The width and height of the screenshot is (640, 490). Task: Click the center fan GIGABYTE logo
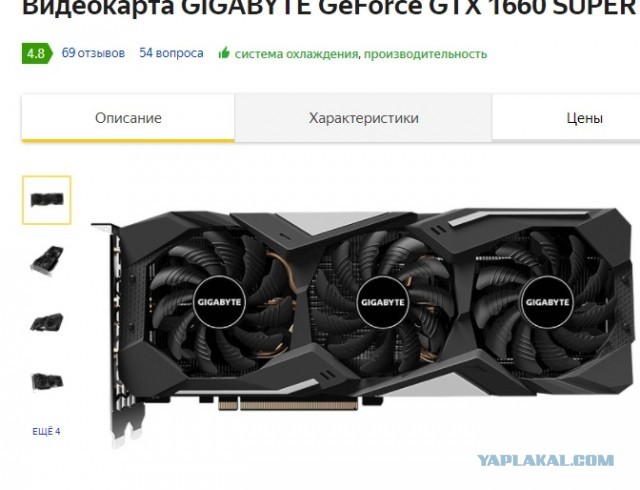click(382, 302)
